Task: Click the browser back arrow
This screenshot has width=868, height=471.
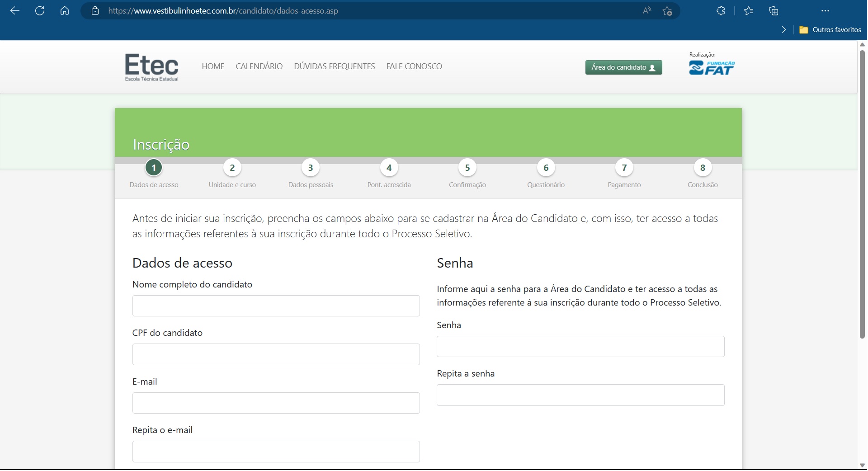Action: [15, 11]
